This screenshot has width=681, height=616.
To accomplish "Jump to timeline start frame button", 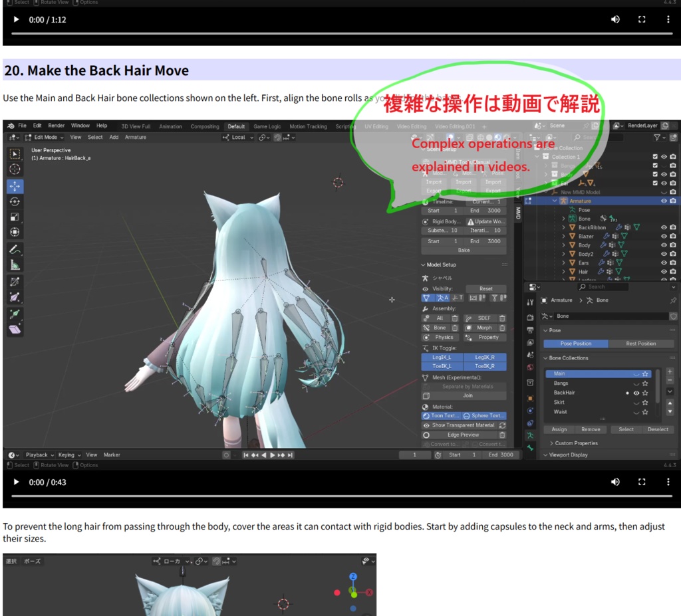I will click(246, 455).
